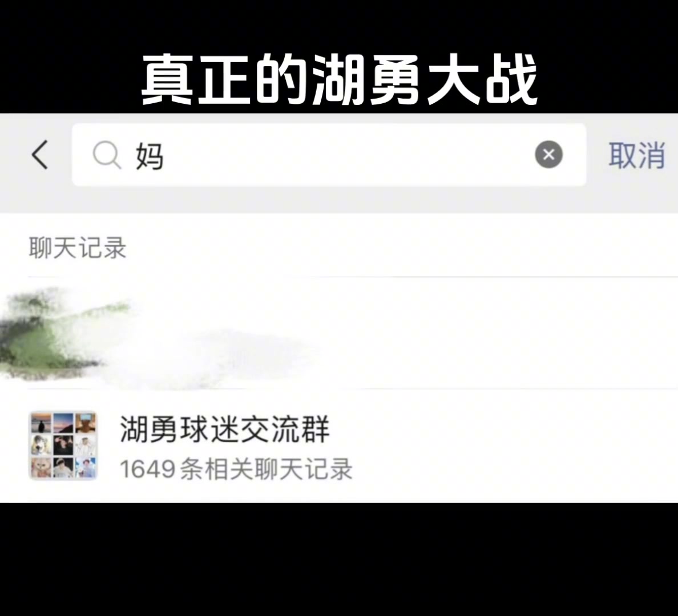Click the top-right tile in group avatar
The height and width of the screenshot is (616, 678).
(86, 423)
